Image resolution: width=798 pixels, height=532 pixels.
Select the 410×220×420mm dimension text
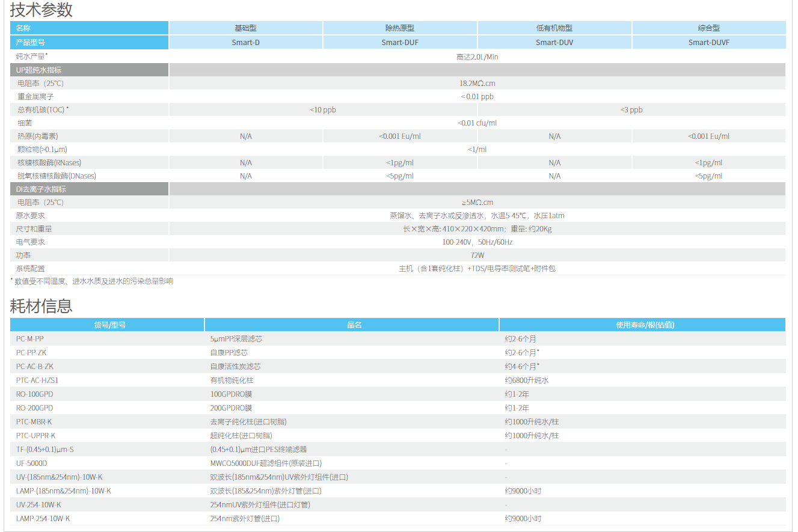473,229
